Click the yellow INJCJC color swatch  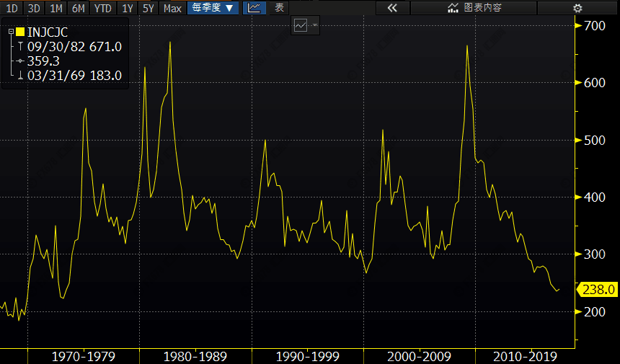[x=20, y=32]
